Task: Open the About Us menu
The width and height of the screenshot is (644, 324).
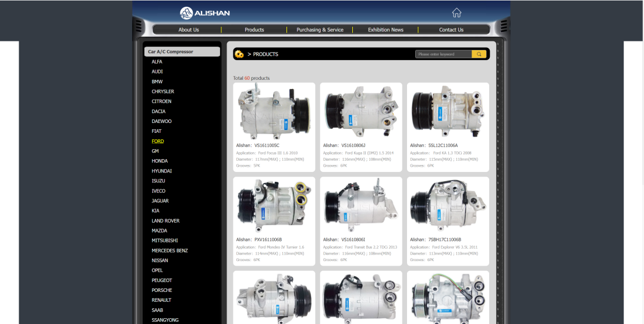Action: tap(189, 30)
